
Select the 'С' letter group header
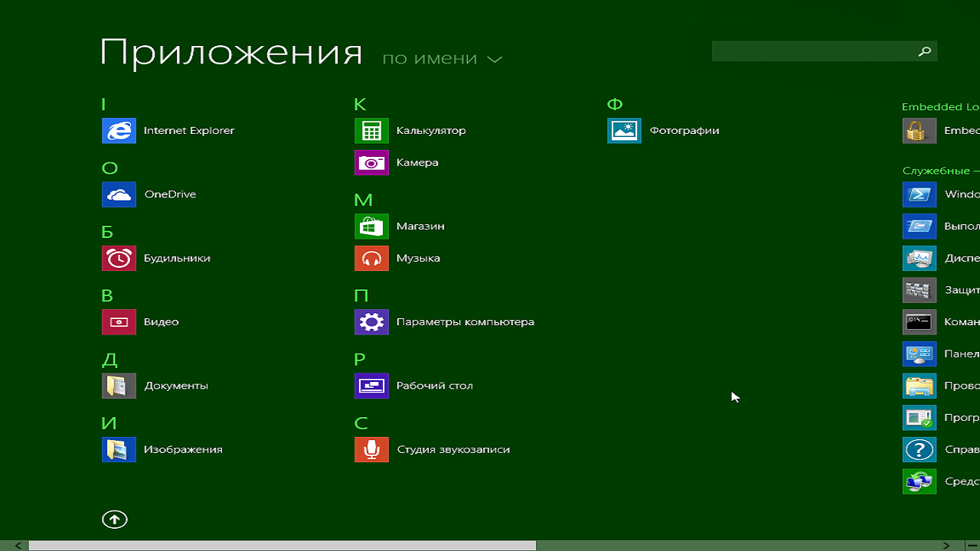[361, 423]
